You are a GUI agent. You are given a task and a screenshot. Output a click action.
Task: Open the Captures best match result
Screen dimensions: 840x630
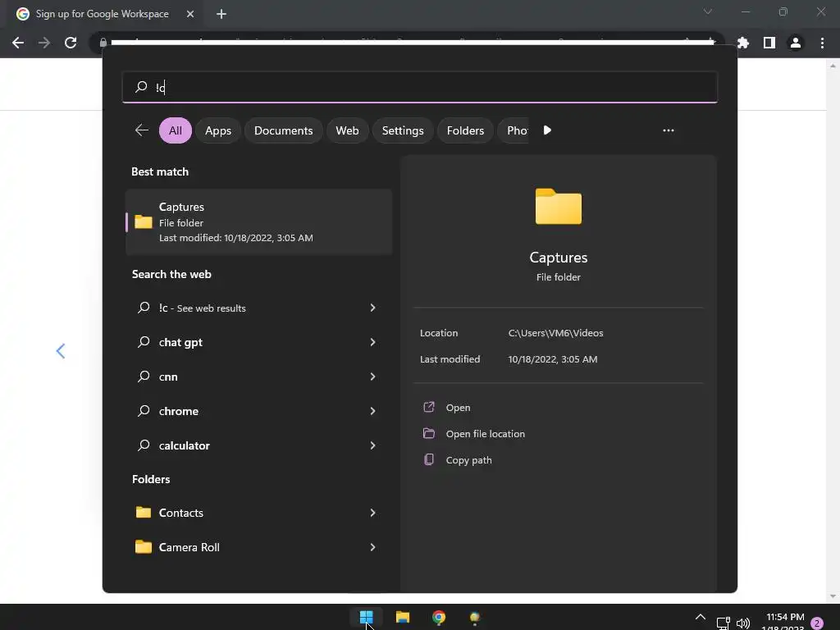(258, 221)
